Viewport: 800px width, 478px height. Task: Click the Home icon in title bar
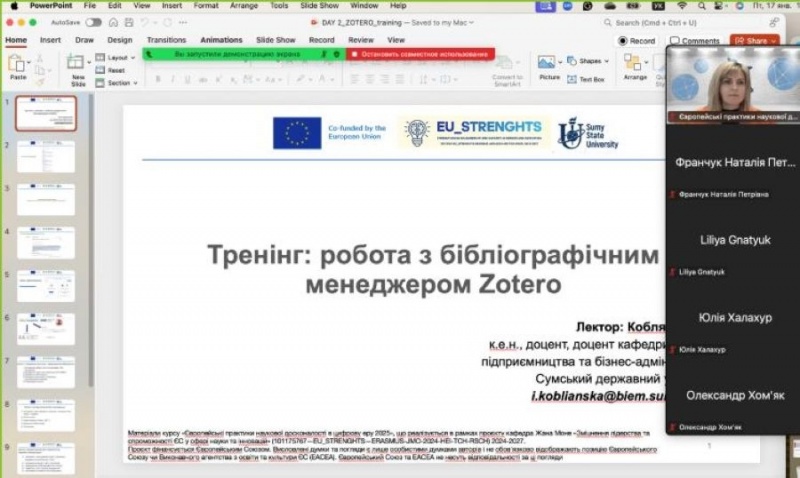(113, 22)
